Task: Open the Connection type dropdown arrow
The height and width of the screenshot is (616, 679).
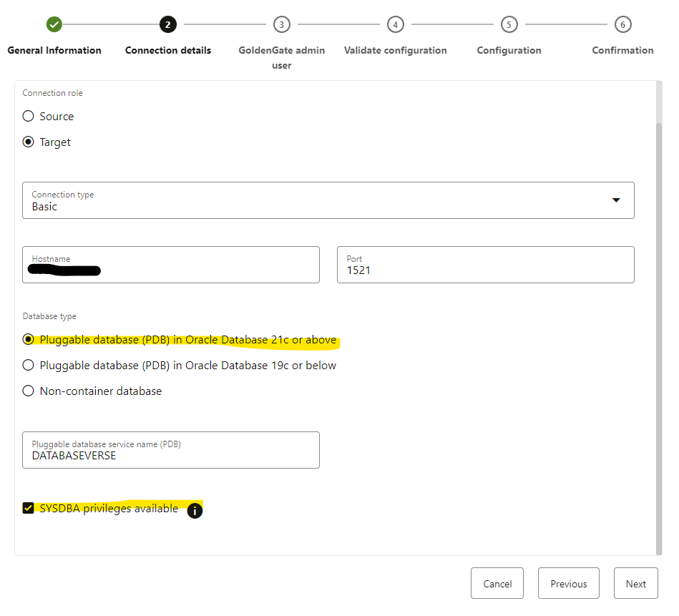Action: pos(616,200)
